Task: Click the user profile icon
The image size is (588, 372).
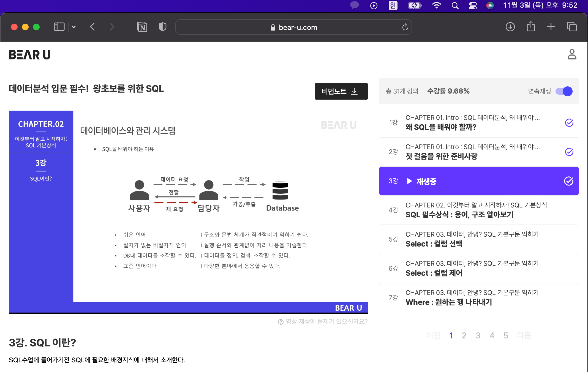Action: click(572, 54)
